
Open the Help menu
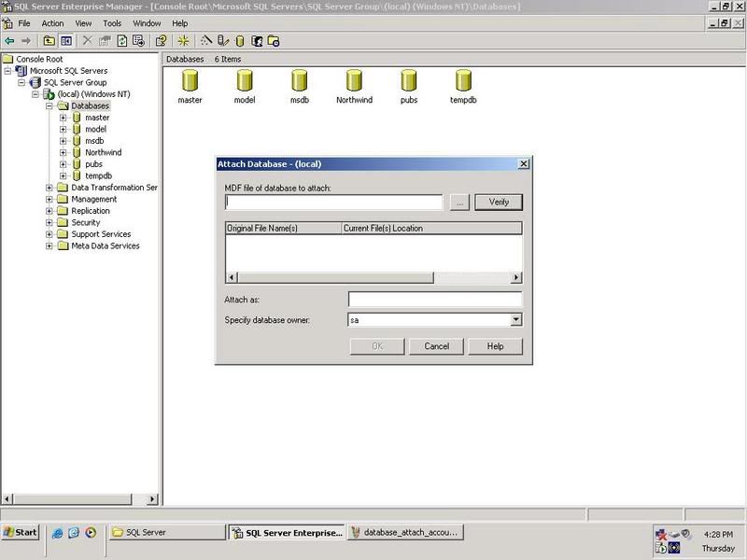click(179, 23)
